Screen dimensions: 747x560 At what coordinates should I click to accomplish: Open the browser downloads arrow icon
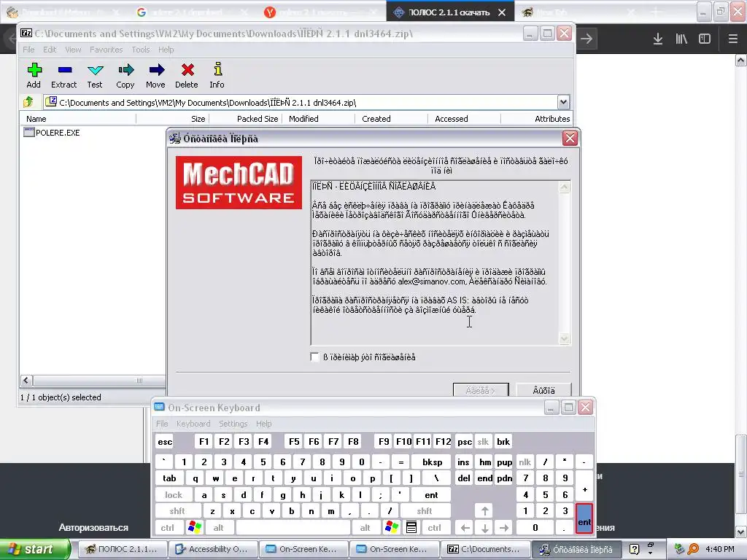pyautogui.click(x=658, y=39)
